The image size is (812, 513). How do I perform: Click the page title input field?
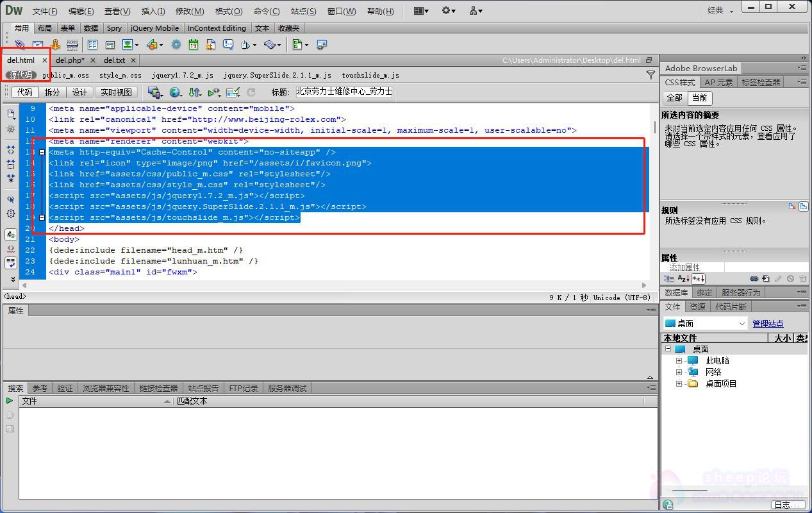(x=344, y=92)
